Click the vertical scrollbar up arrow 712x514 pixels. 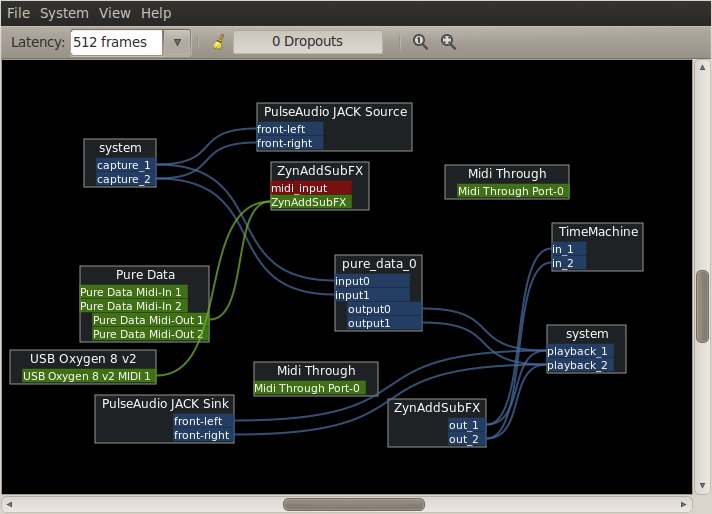pos(702,67)
